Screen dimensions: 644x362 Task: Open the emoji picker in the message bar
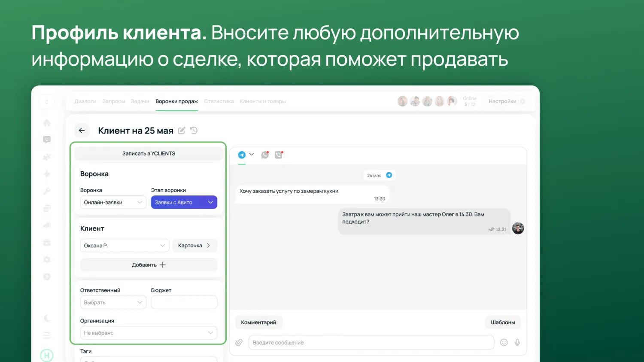(504, 342)
